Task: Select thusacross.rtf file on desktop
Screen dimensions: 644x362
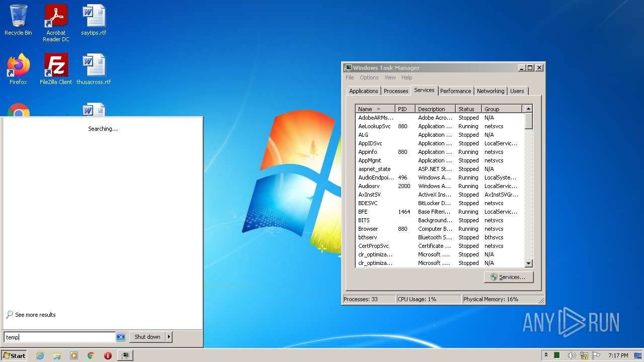Action: click(x=94, y=69)
